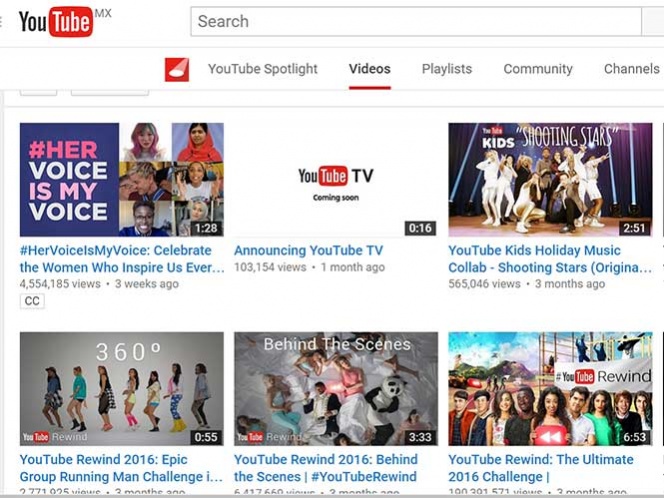Click the '3 weeks ago' text
Screen dimensions: 664x498
point(147,284)
